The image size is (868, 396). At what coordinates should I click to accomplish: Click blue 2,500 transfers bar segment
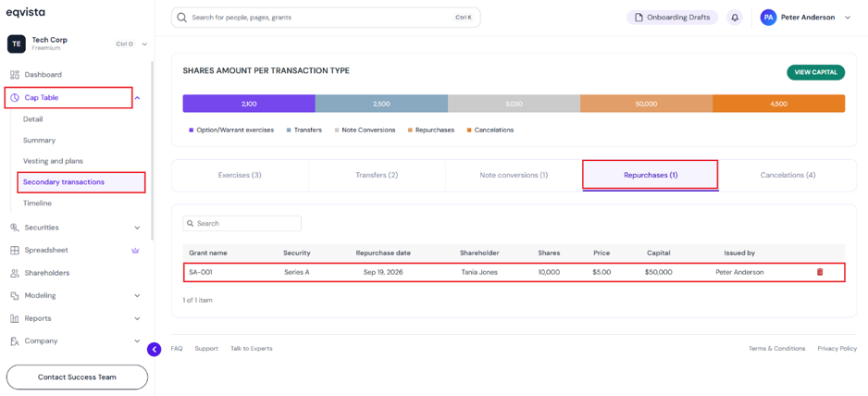[381, 104]
